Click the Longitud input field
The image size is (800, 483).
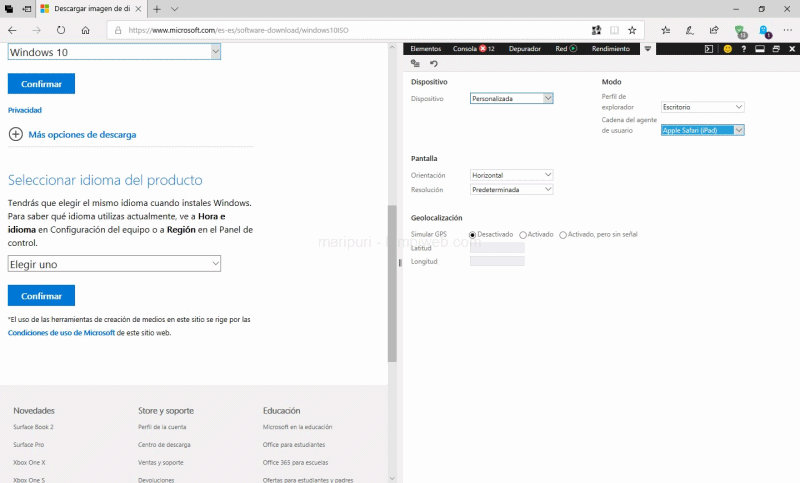(x=497, y=261)
